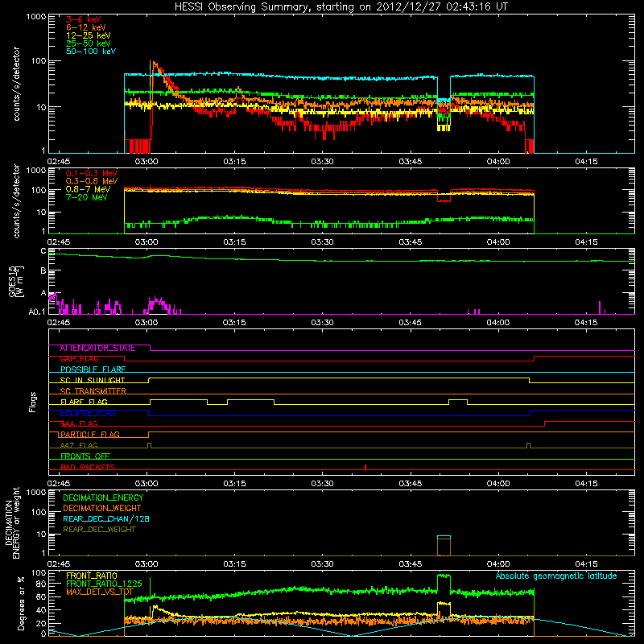Click counts/s/detector axis title of MeV panel
Viewport: 644px width, 644px height.
pos(16,200)
